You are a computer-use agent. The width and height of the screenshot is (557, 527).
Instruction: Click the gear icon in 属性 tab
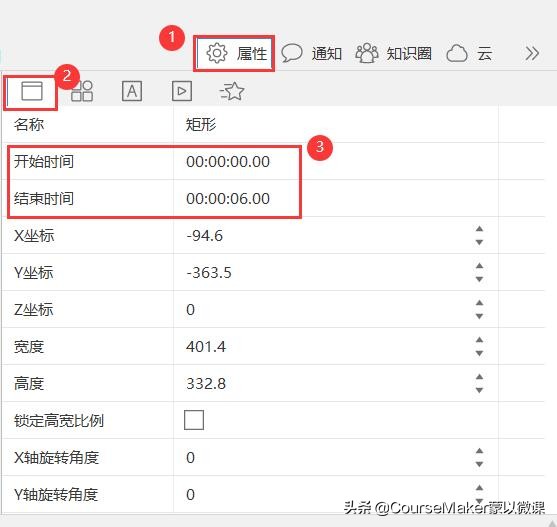tap(216, 54)
